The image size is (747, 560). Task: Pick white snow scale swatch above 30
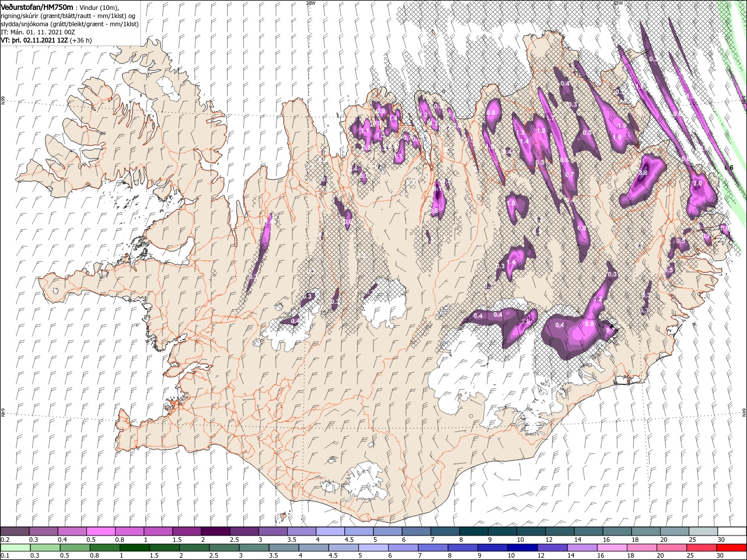732,531
